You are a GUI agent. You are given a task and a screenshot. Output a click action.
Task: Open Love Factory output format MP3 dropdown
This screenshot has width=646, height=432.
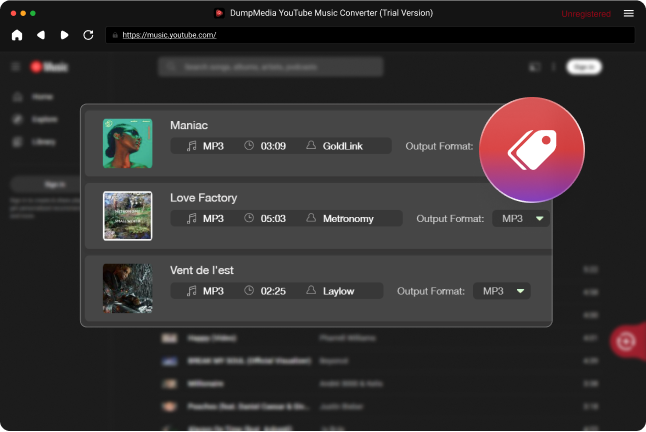[x=521, y=219]
